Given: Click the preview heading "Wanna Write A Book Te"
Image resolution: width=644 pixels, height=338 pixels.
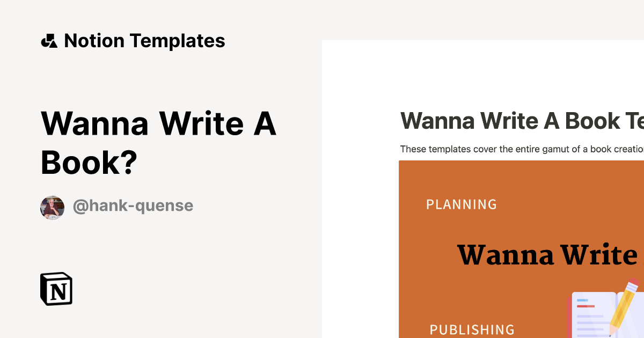Looking at the screenshot, I should tap(522, 121).
